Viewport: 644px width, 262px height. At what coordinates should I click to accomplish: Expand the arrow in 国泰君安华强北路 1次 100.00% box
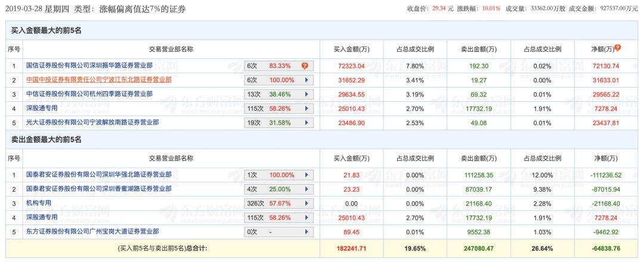click(x=306, y=175)
